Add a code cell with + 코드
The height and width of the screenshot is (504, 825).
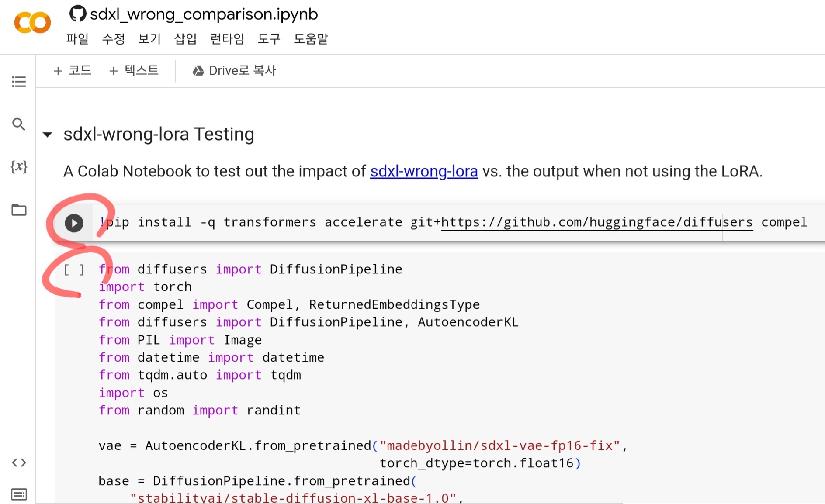pos(72,70)
